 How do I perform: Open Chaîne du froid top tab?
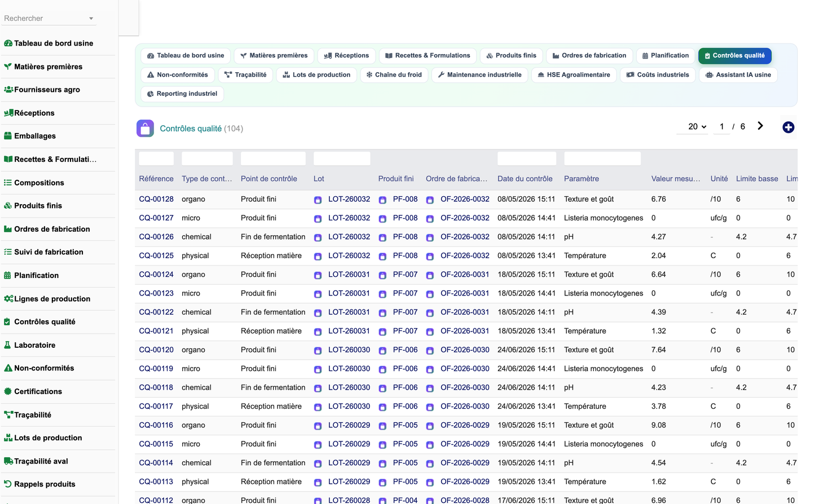pos(394,75)
